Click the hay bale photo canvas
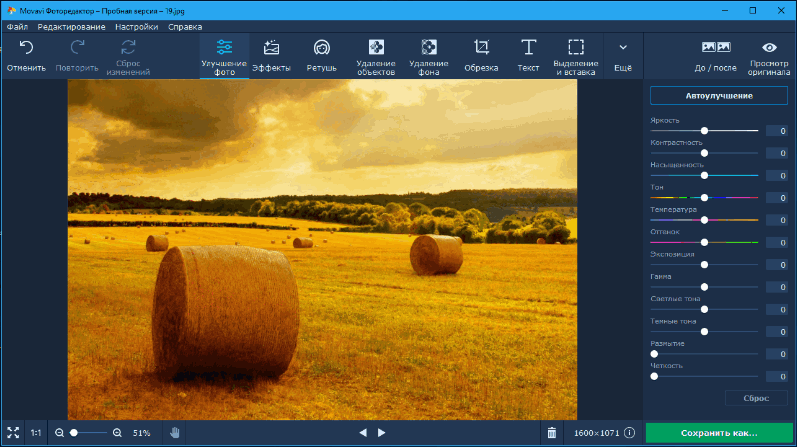 pyautogui.click(x=322, y=249)
